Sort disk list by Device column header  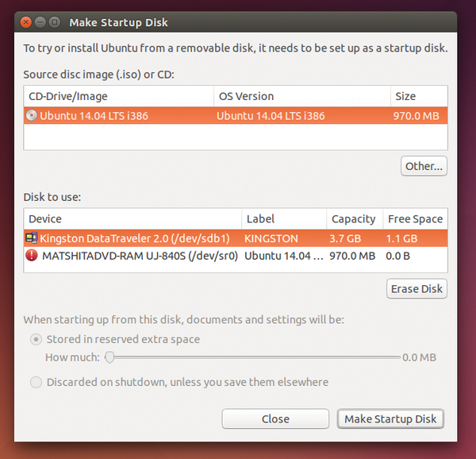(132, 218)
